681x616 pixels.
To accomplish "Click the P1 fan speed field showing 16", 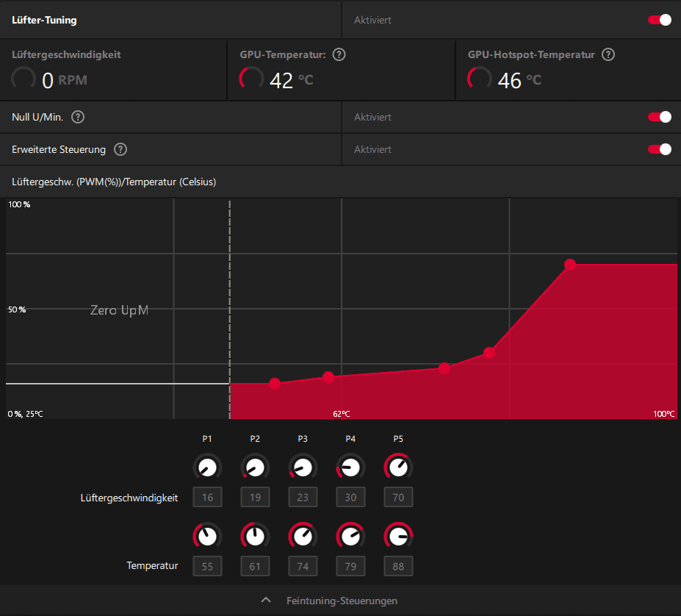I will [207, 498].
